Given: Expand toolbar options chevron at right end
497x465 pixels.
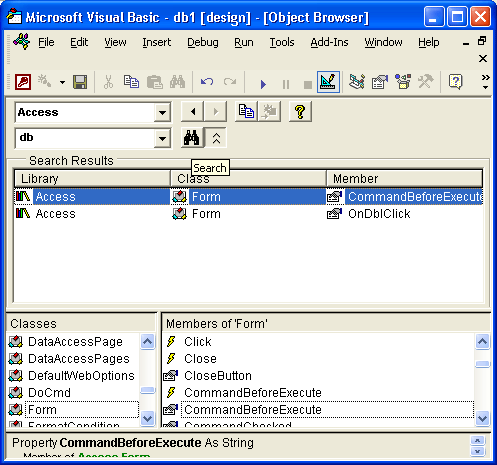Looking at the screenshot, I should point(485,82).
